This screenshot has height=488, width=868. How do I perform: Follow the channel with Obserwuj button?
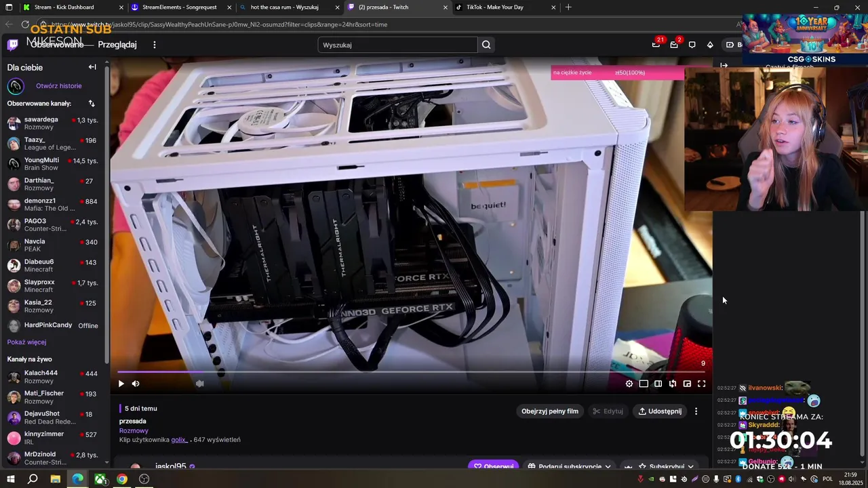tap(494, 466)
